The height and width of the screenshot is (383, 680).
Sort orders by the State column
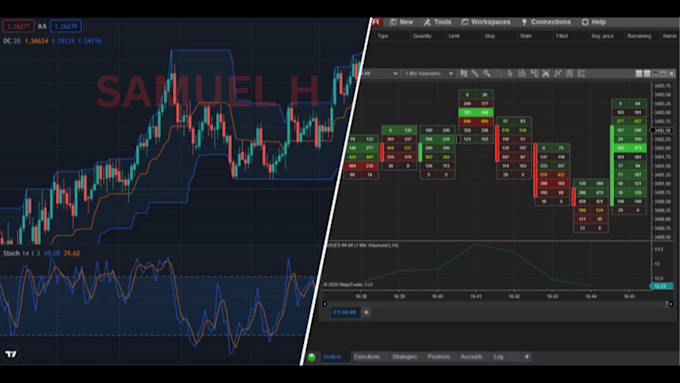pos(526,36)
